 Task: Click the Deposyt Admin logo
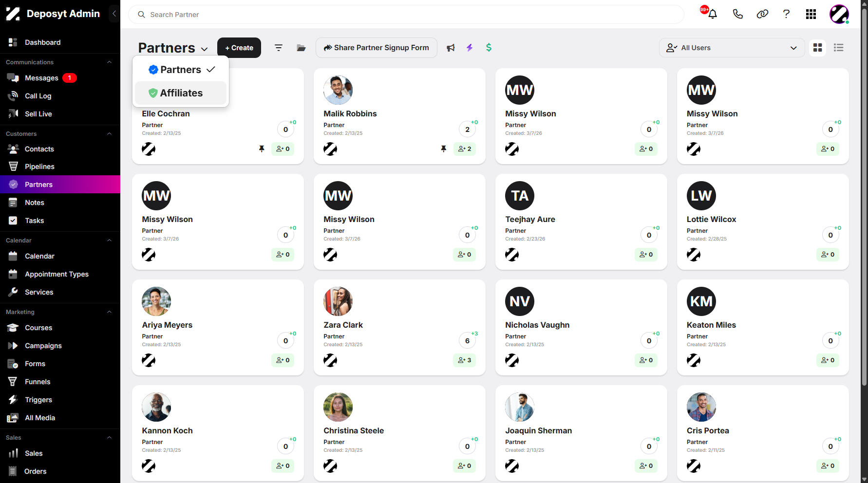coord(13,14)
